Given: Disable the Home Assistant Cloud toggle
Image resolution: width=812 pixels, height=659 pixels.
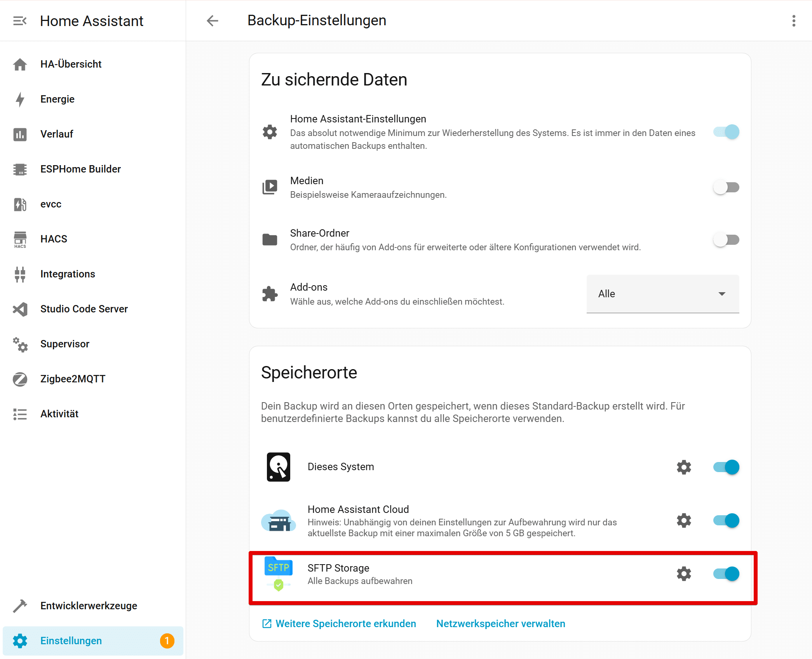Looking at the screenshot, I should click(726, 520).
